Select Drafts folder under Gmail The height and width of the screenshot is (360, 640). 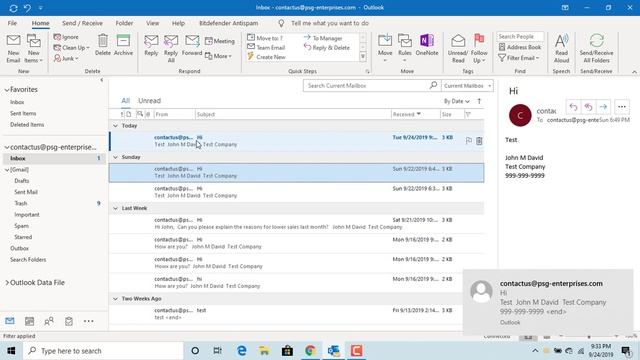click(x=22, y=180)
